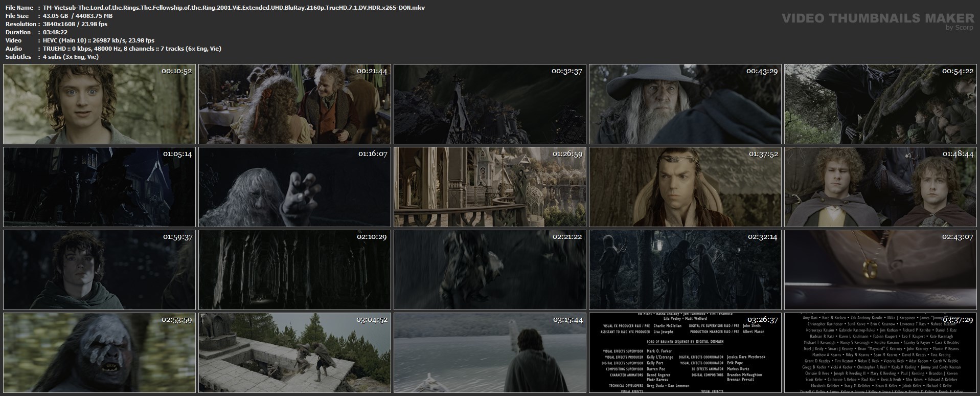This screenshot has height=396, width=980.
Task: Open the Gandalf thumbnail at 00:43:29
Action: click(685, 104)
